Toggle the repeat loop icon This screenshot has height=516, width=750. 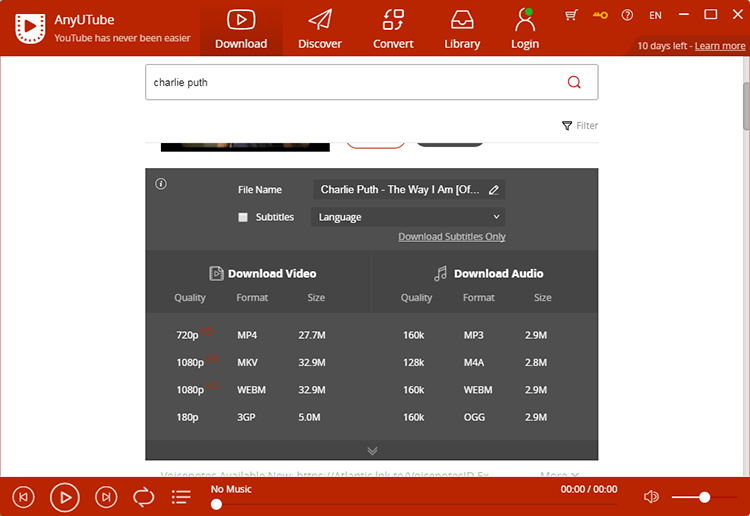143,497
